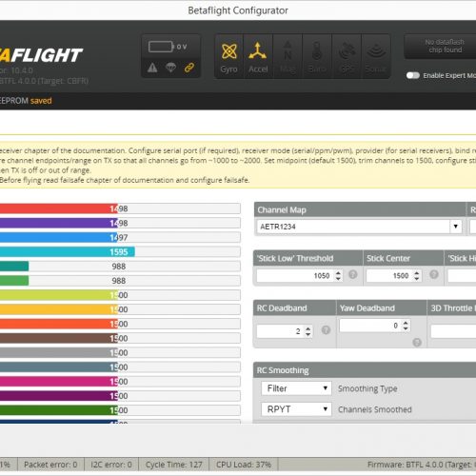The image size is (476, 476).
Task: Click the Yaw Deadband value stepper
Action: 406,326
